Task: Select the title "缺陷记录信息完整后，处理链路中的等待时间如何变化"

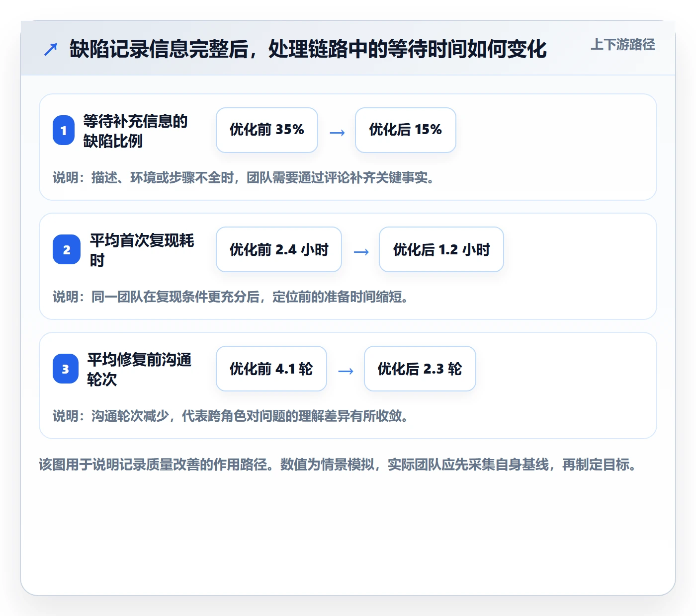Action: coord(308,49)
